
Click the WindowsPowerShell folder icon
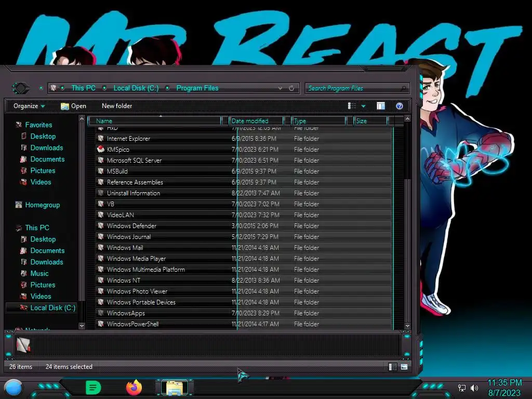(x=100, y=324)
